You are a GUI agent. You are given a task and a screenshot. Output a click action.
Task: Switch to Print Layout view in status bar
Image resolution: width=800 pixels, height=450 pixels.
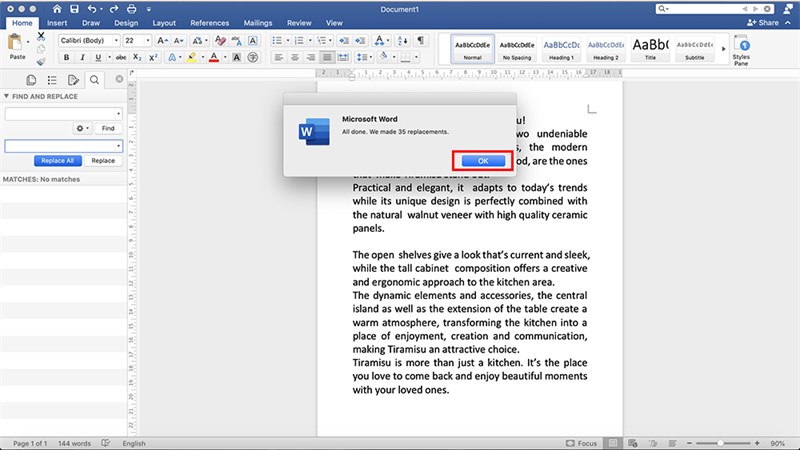tap(613, 443)
